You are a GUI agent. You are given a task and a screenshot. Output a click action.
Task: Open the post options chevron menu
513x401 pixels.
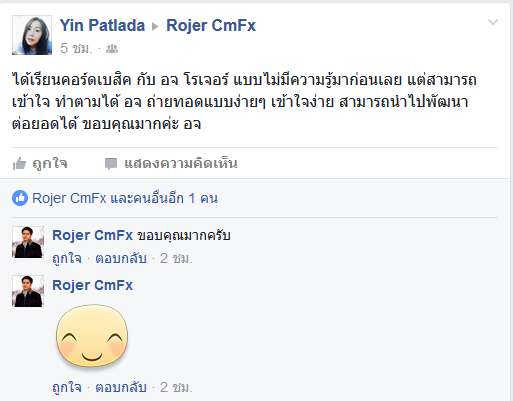click(x=493, y=22)
